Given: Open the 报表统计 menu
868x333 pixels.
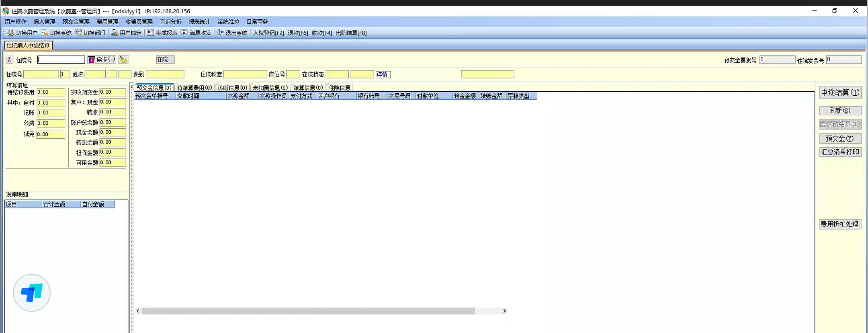Looking at the screenshot, I should [200, 22].
